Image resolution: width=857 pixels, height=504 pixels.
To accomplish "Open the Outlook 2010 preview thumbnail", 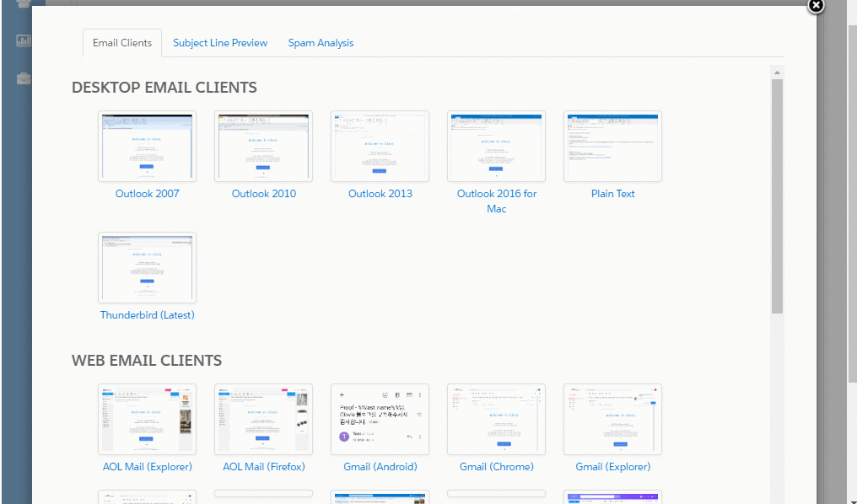I will coord(263,147).
